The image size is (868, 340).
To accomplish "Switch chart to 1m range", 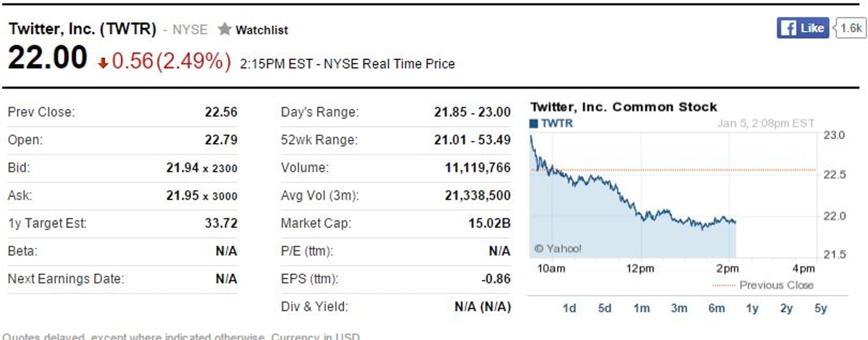I will (642, 308).
